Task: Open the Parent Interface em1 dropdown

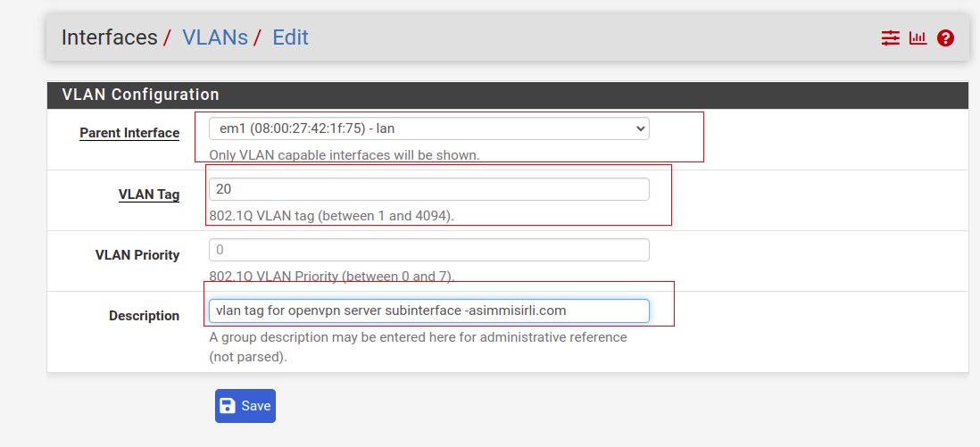Action: click(x=428, y=128)
